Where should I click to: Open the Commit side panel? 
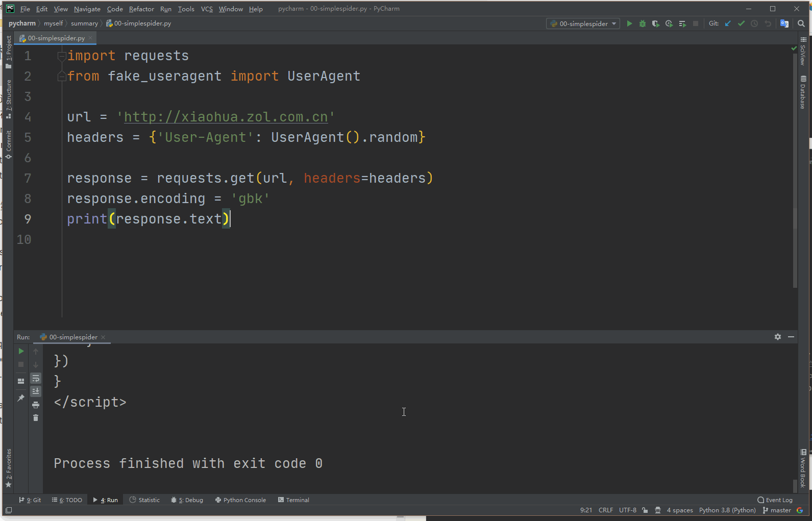pyautogui.click(x=9, y=144)
